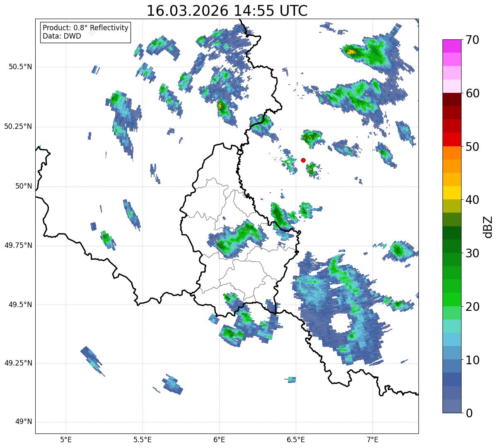Click the "dBZ" colorbar label

488,226
